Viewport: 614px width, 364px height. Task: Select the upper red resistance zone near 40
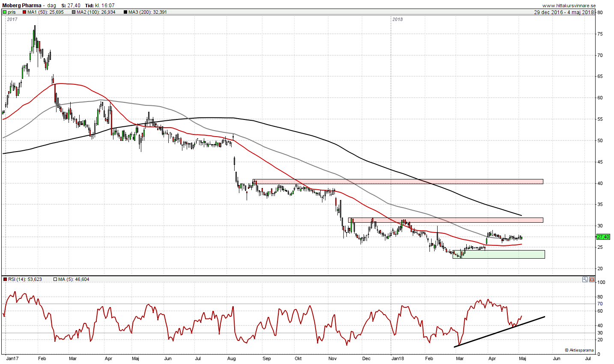[398, 182]
